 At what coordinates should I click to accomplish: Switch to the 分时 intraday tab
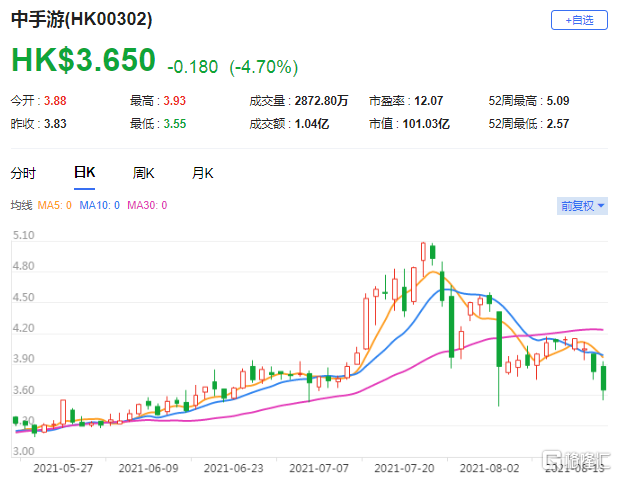point(23,172)
